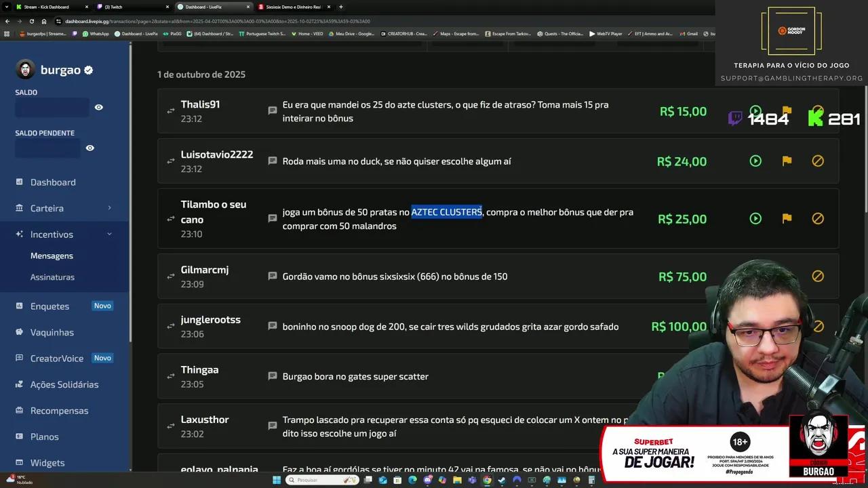Switch to the Stream - Kick Dashboard tab
The height and width of the screenshot is (488, 868).
coord(52,7)
